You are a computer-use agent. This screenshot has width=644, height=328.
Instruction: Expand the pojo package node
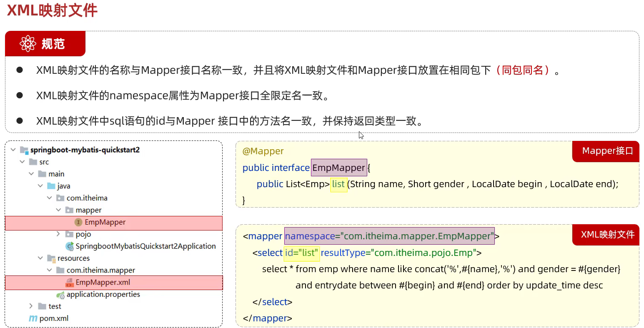pos(58,234)
